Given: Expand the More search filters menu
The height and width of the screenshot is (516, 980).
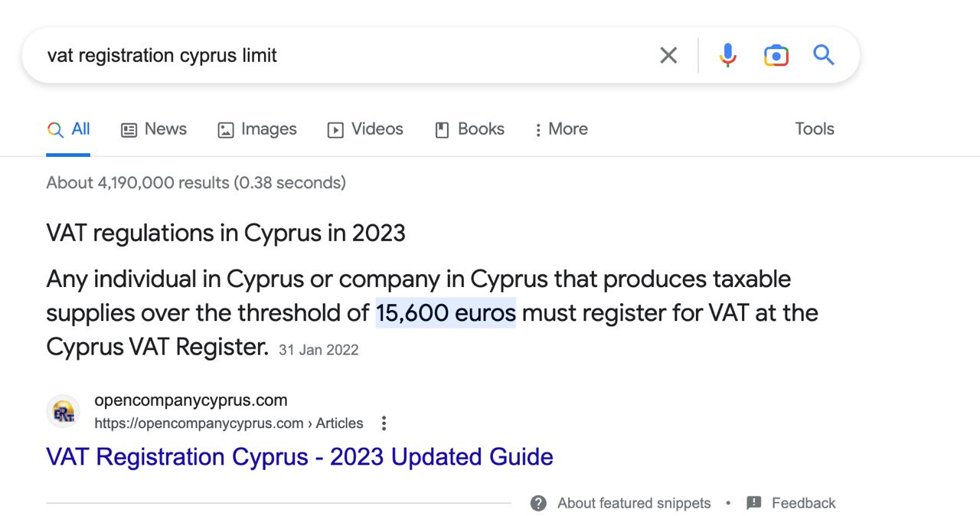Looking at the screenshot, I should 561,129.
